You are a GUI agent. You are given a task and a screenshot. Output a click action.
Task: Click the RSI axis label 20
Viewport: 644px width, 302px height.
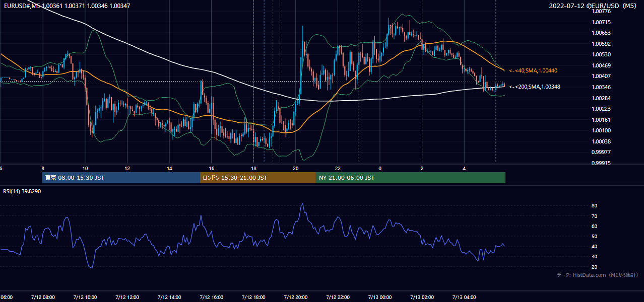coord(595,267)
